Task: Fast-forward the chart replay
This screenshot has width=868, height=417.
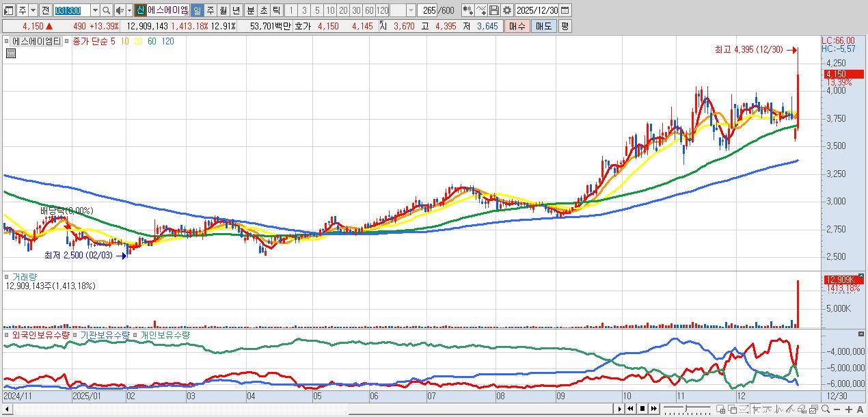Action: tap(654, 409)
